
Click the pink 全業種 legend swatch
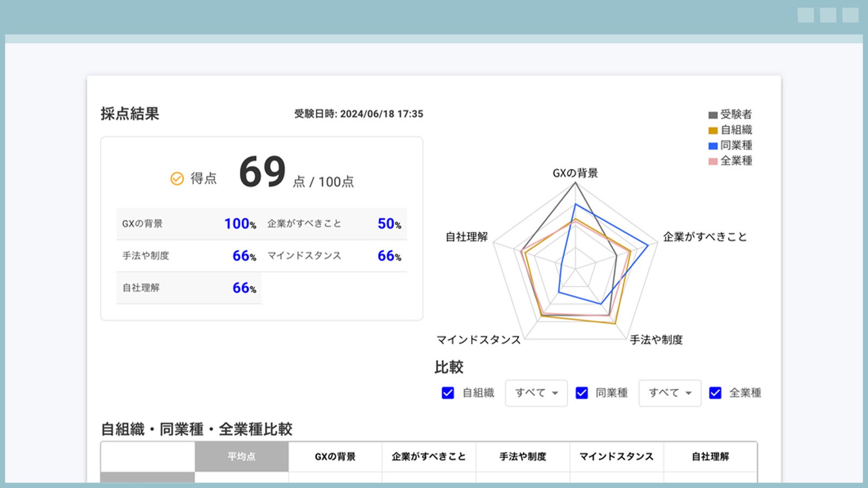tap(713, 161)
